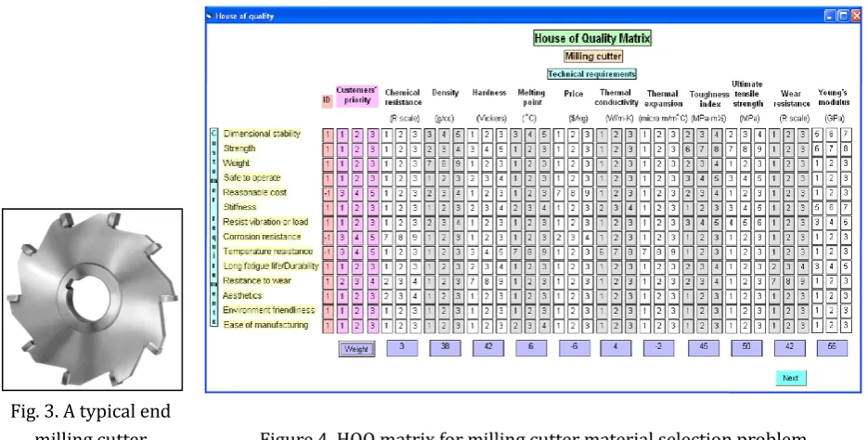The image size is (868, 440).
Task: Pick Ultimate tensile strength value 9 in Strength row
Action: tap(759, 149)
